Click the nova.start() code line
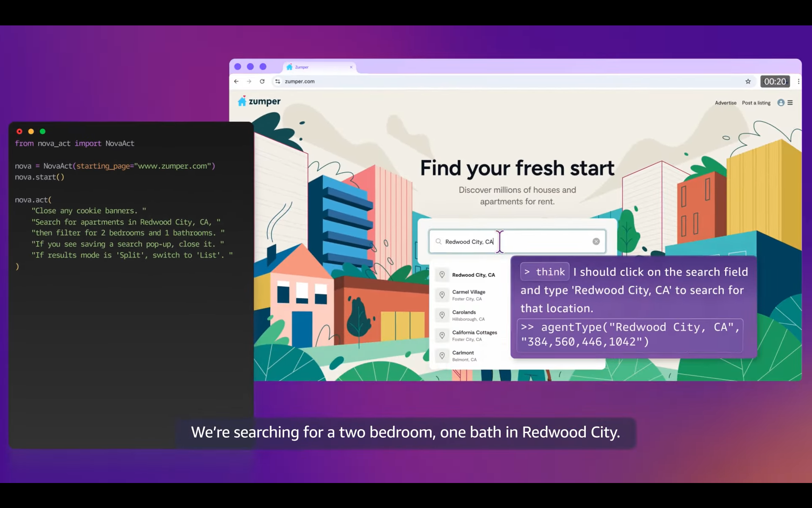Screen dimensions: 812x508 pos(39,177)
